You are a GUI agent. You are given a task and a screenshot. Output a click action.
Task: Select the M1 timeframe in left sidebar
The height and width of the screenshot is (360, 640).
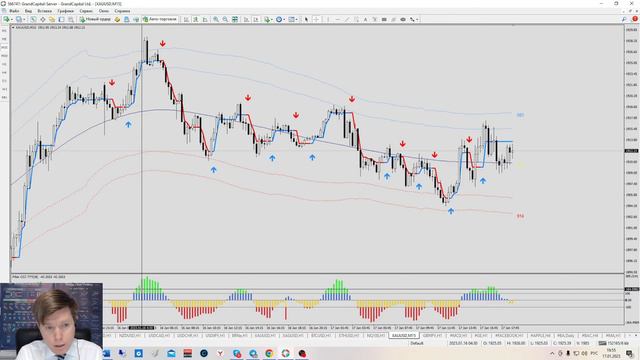(4, 31)
